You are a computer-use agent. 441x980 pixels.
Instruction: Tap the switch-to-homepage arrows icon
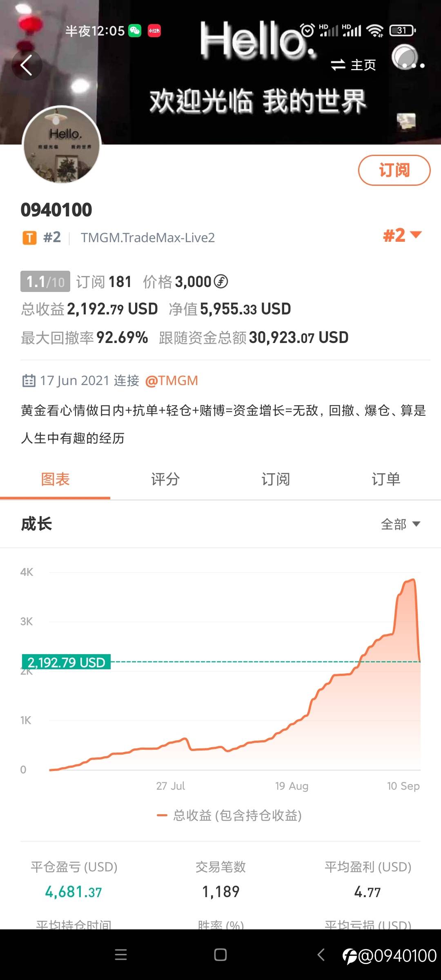[x=338, y=65]
